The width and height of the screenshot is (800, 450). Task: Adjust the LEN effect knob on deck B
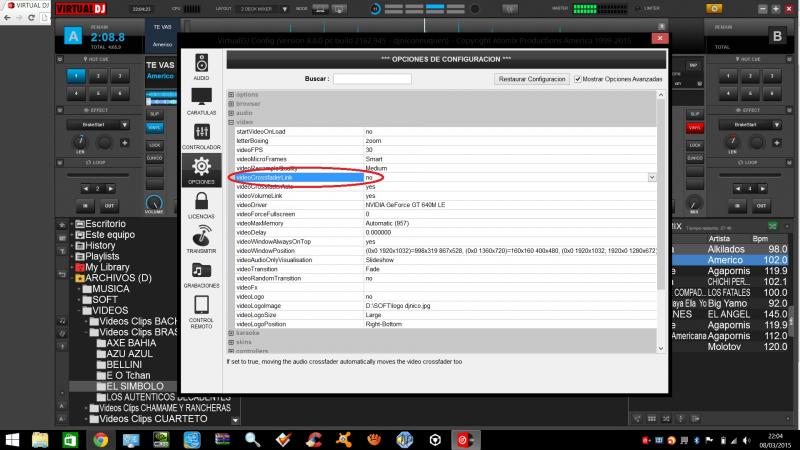pyautogui.click(x=732, y=141)
